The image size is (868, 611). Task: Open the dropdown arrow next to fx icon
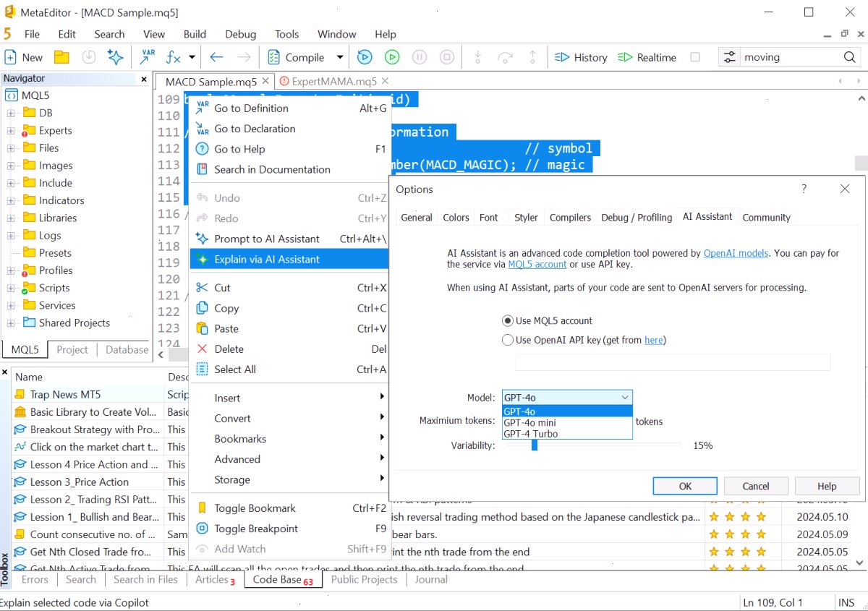192,57
